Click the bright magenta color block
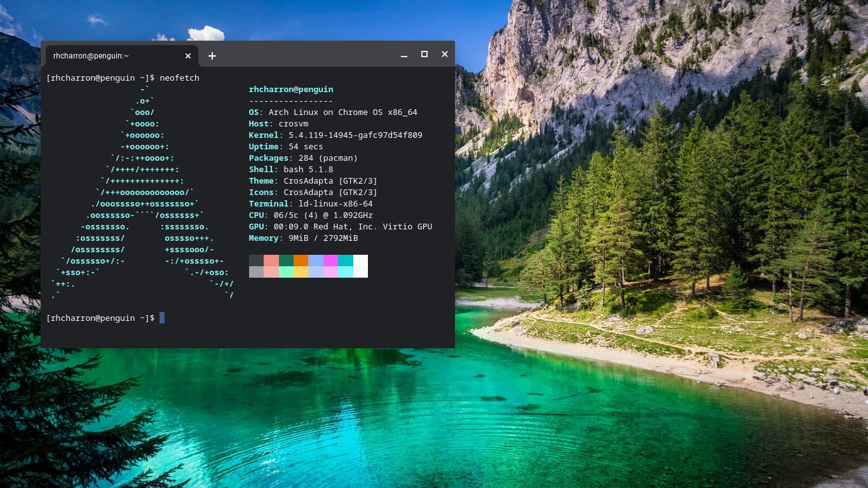This screenshot has width=868, height=488. [330, 261]
